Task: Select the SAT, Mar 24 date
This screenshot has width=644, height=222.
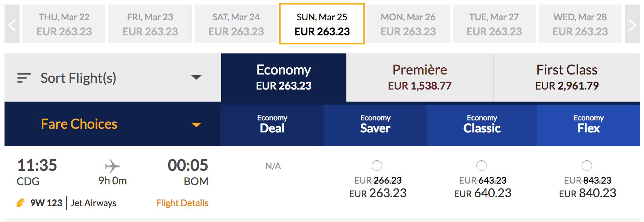Action: (236, 24)
